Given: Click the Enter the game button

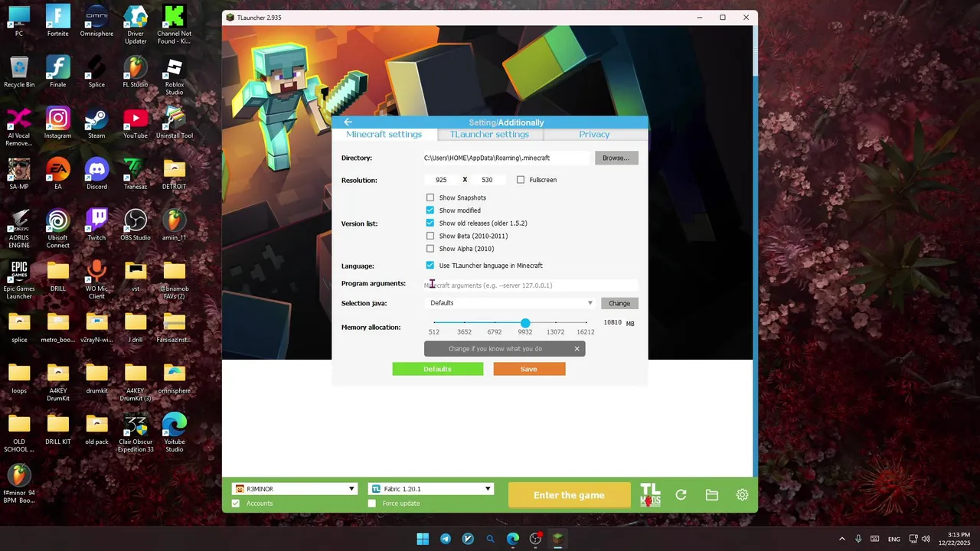Looking at the screenshot, I should [569, 495].
